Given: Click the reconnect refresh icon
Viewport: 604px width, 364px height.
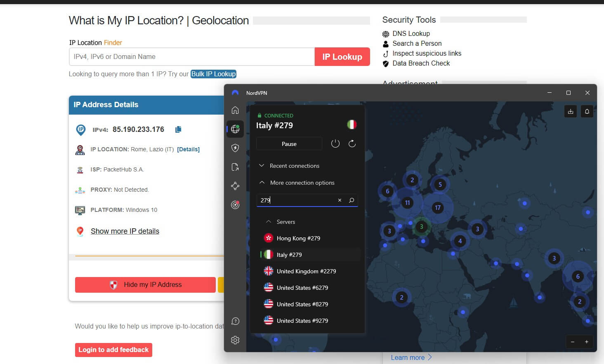Looking at the screenshot, I should [x=352, y=143].
